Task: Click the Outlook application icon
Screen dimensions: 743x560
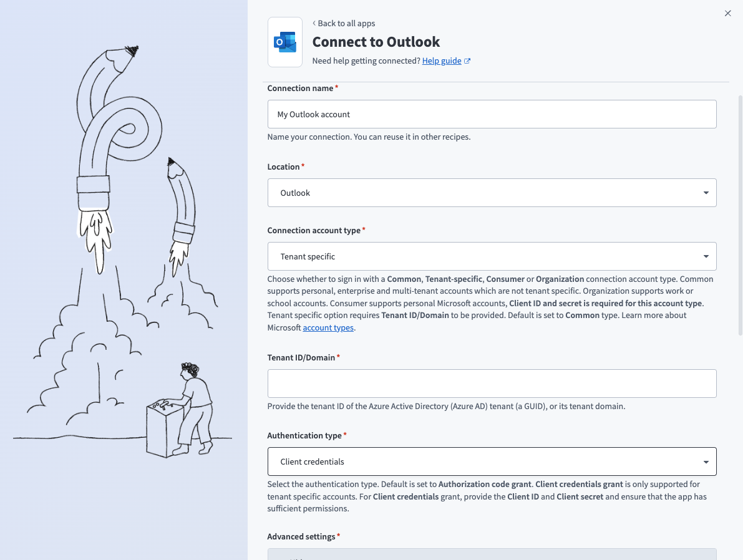Action: [x=284, y=42]
